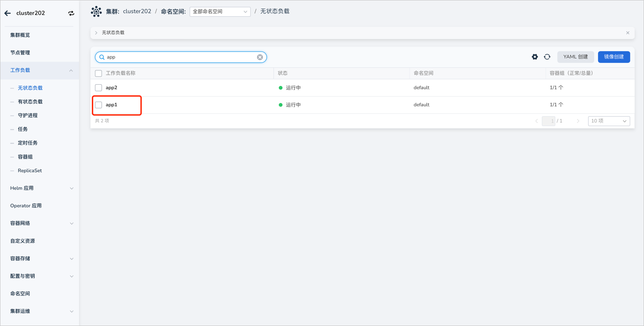Viewport: 644px width, 326px height.
Task: Click the cluster logo icon in breadcrumb
Action: [96, 12]
